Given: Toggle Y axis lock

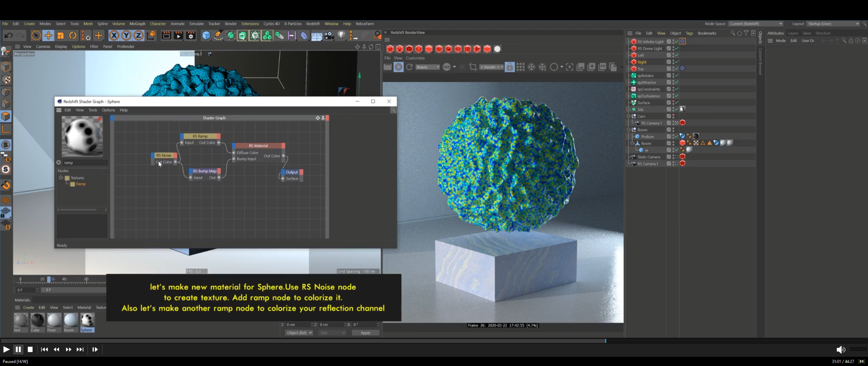Looking at the screenshot, I should point(126,35).
